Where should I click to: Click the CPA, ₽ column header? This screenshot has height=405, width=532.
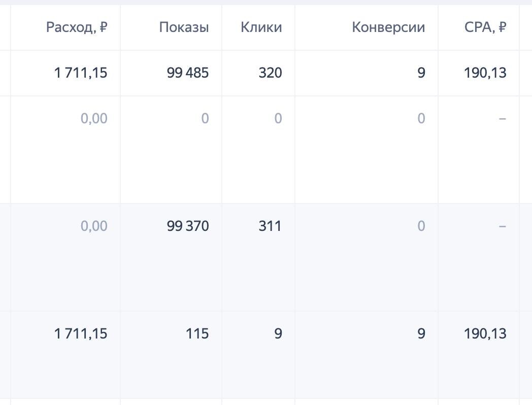click(x=485, y=27)
